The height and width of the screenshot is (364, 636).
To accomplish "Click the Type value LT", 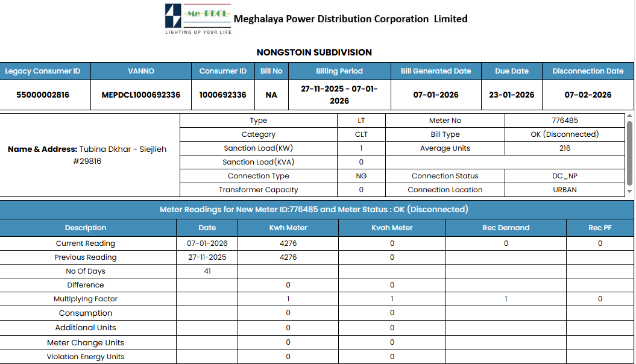I will [x=361, y=121].
